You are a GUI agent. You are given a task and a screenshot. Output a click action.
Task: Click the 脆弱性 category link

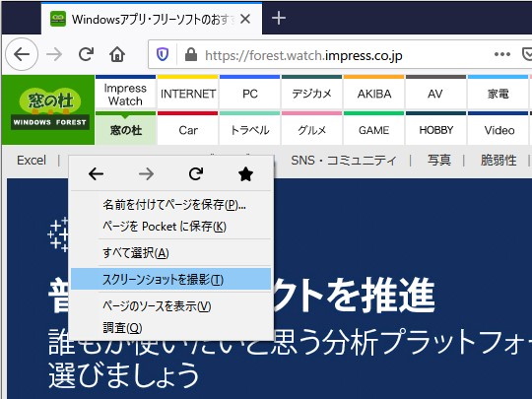click(x=499, y=161)
